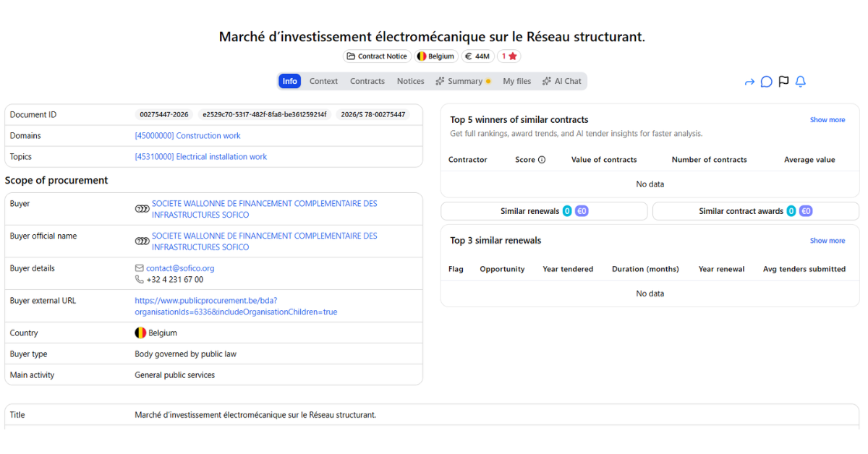
Task: Open the Notices tab
Action: (x=410, y=82)
